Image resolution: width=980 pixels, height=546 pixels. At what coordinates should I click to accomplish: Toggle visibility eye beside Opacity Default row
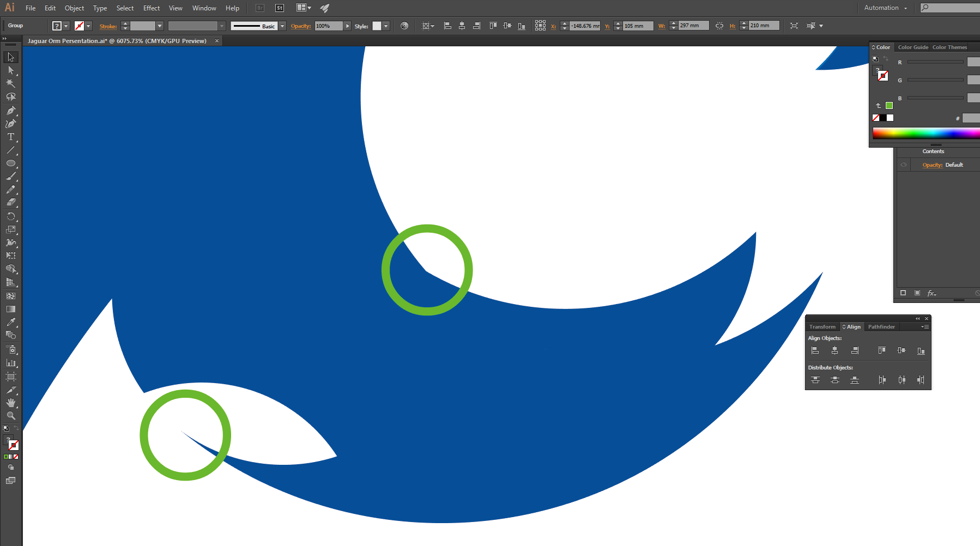tap(904, 165)
